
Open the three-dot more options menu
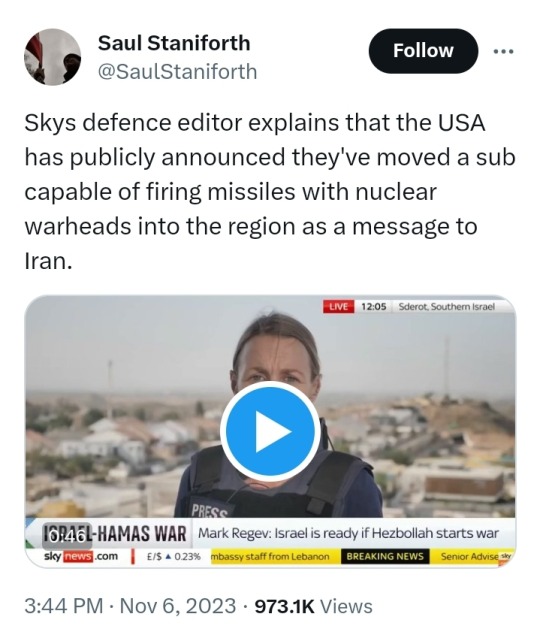point(503,52)
